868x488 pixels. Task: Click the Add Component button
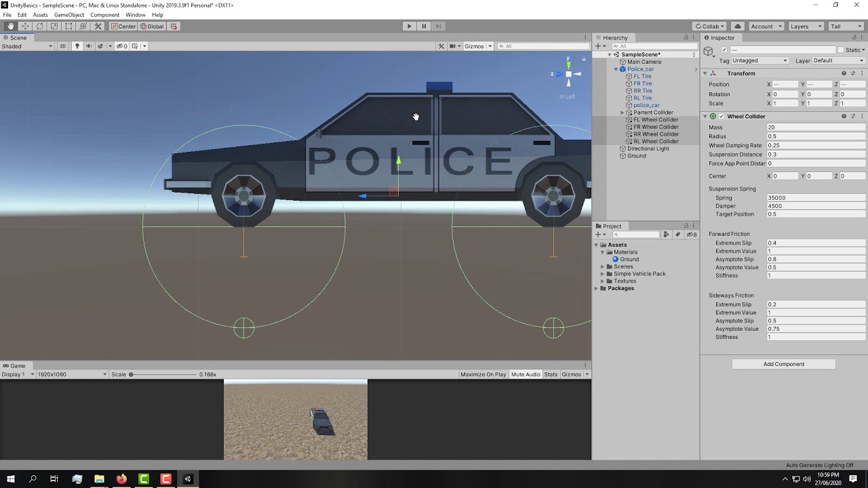click(x=784, y=364)
